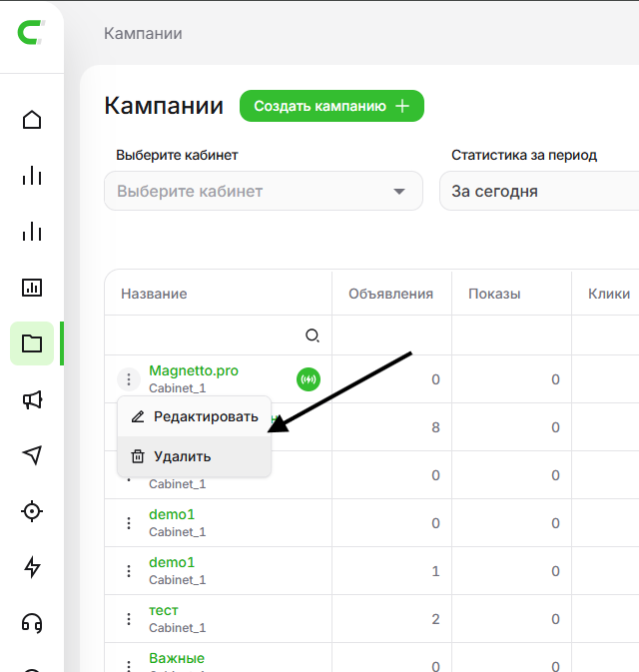Open the тест campaign link
The width and height of the screenshot is (639, 672).
(x=164, y=610)
